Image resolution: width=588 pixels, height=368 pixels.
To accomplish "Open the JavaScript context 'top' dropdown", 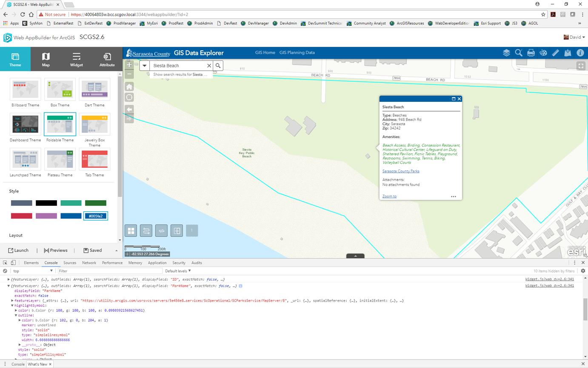I will tap(33, 271).
